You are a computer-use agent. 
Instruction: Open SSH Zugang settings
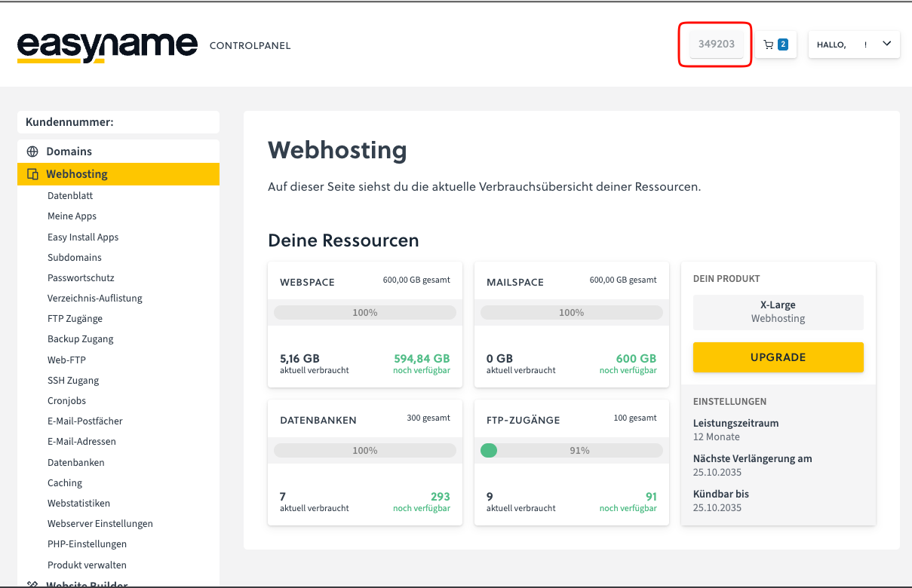tap(73, 381)
